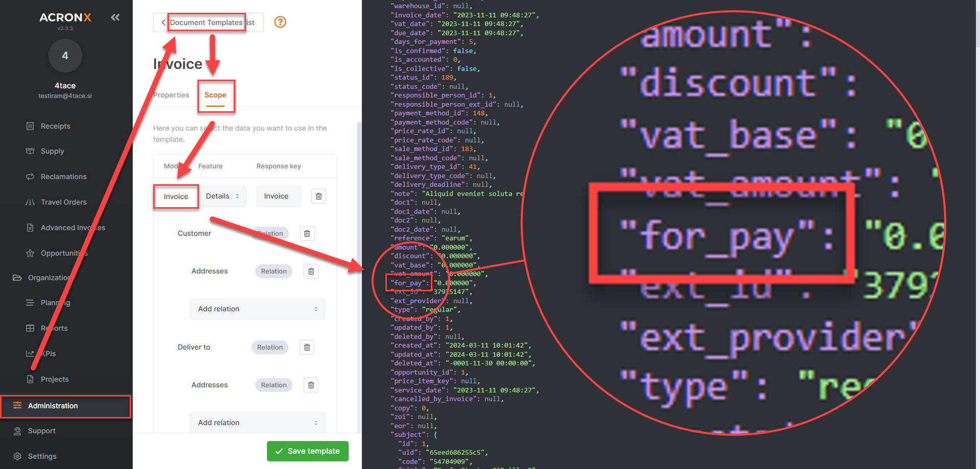Click Relation badge for Deliver to Addresses

[274, 385]
